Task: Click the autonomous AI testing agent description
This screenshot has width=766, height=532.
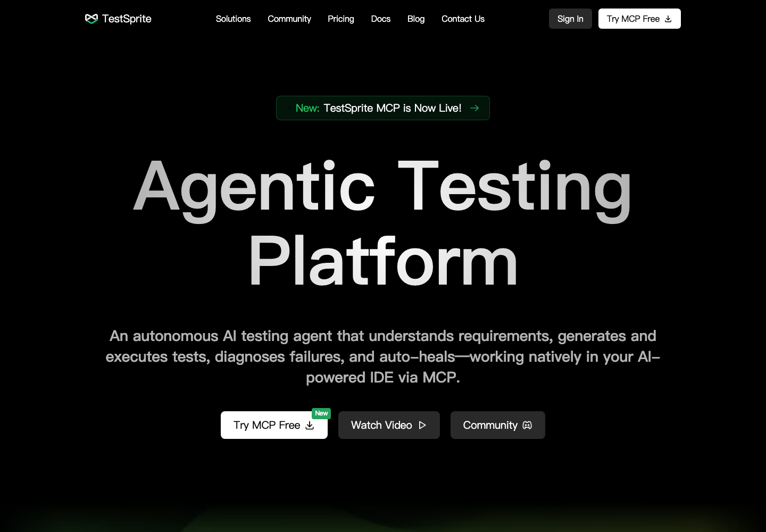Action: [x=383, y=356]
